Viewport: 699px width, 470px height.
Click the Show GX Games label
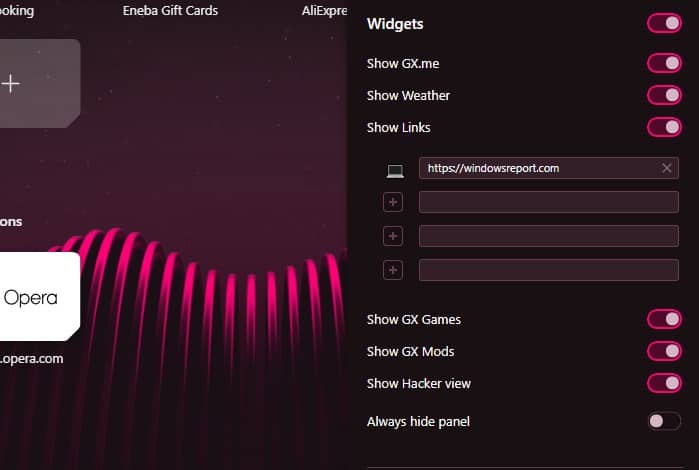(414, 319)
